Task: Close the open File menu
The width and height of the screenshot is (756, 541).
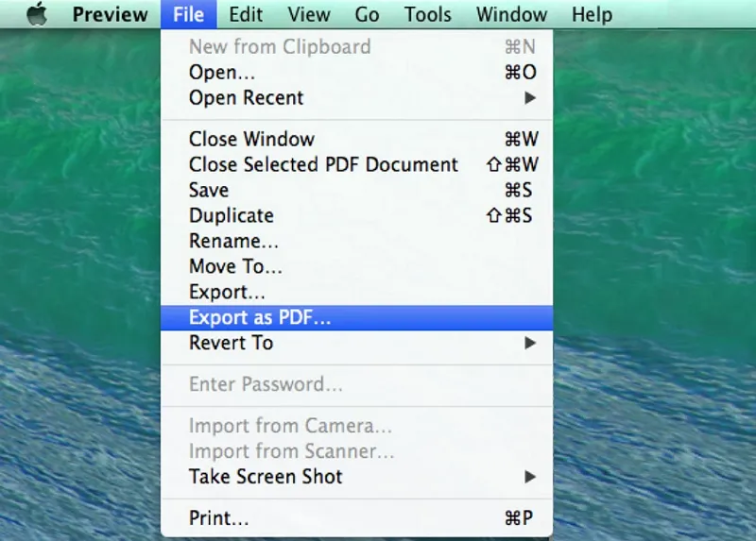Action: point(189,14)
